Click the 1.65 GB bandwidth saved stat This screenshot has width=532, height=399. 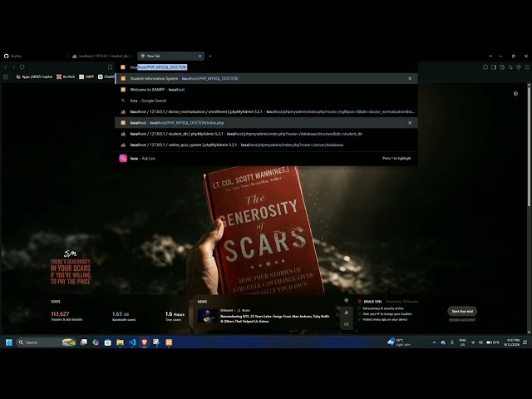pyautogui.click(x=124, y=316)
